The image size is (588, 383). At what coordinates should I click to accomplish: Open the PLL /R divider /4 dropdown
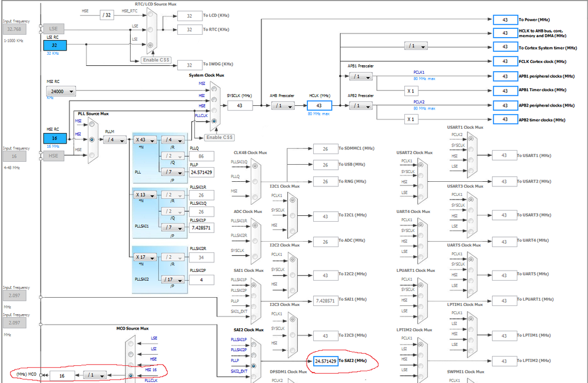[173, 140]
